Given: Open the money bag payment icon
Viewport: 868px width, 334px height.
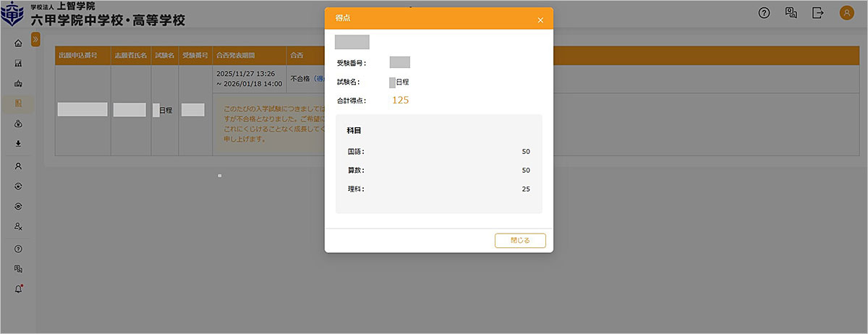Looking at the screenshot, I should point(18,124).
